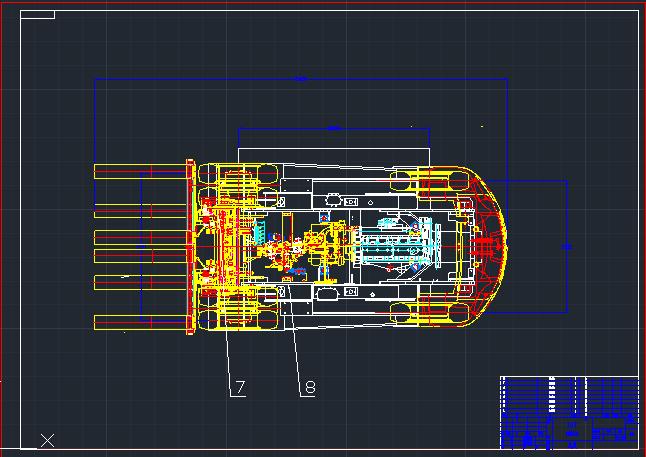Click the X marker at the drawing's lower-left corner

(47, 440)
